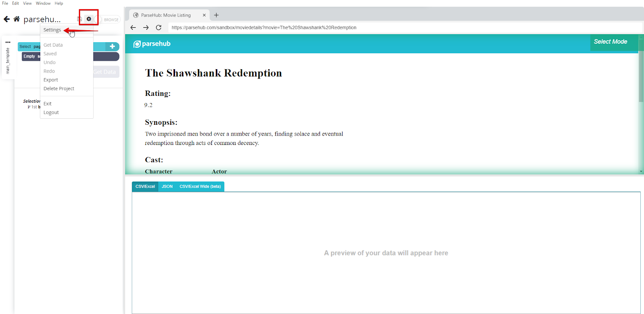This screenshot has width=644, height=314.
Task: Go to the home screen icon
Action: point(17,19)
